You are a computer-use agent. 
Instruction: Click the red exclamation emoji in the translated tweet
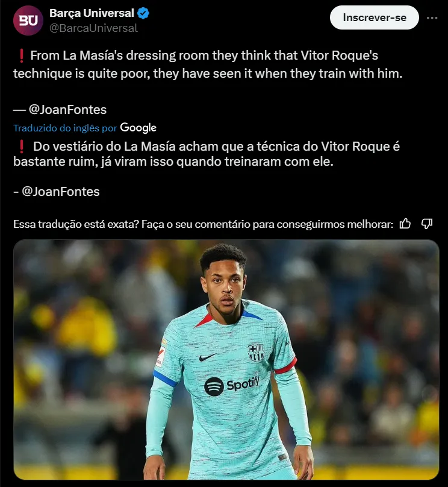pos(22,146)
